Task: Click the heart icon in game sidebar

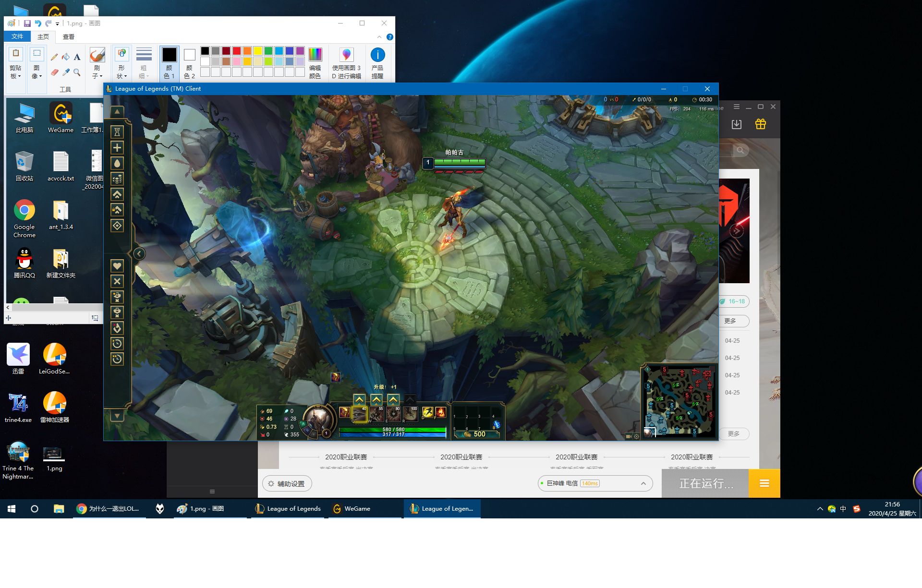Action: tap(117, 266)
